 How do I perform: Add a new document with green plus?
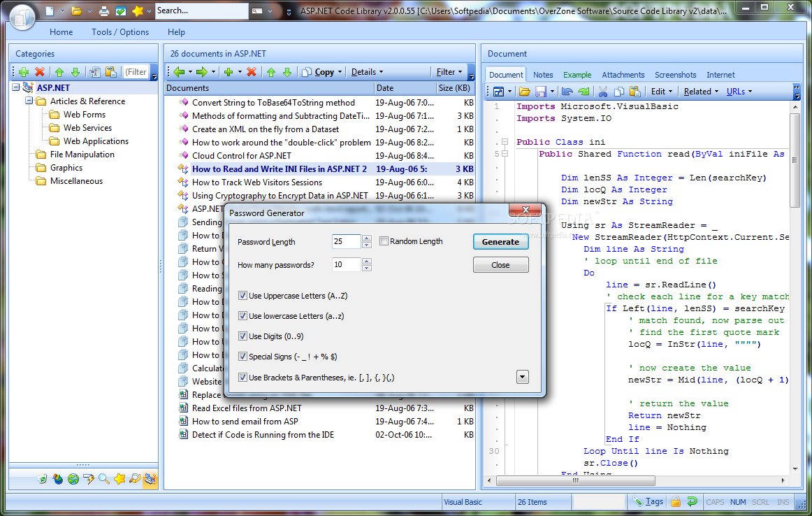[x=229, y=72]
